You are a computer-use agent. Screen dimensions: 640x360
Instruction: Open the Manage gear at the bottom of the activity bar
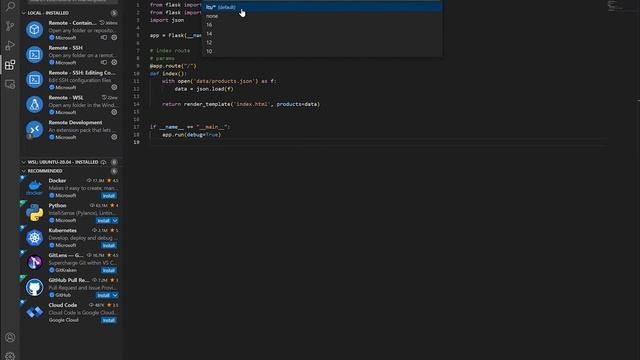click(10, 356)
